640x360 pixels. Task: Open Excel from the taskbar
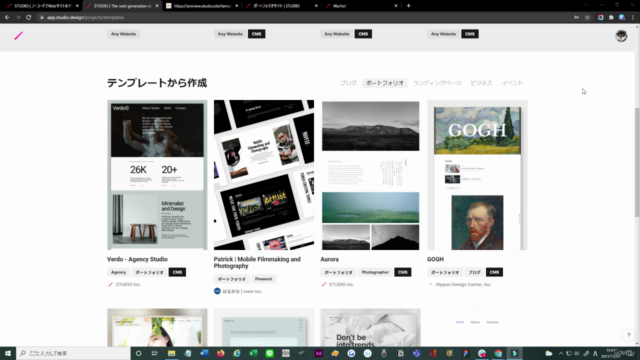pos(253,353)
